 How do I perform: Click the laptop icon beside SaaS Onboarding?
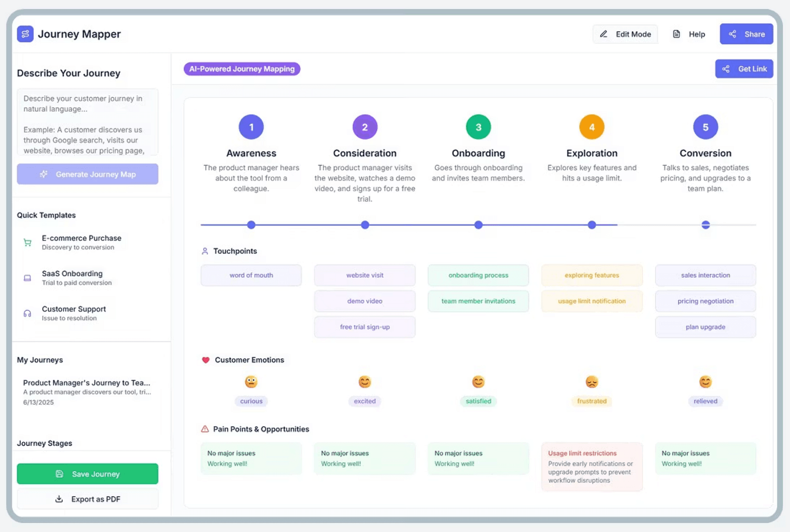point(27,278)
